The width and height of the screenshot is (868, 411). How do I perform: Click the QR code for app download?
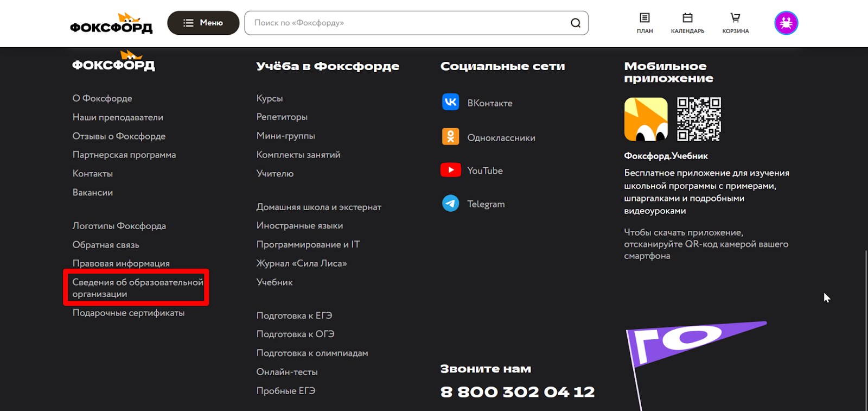699,119
